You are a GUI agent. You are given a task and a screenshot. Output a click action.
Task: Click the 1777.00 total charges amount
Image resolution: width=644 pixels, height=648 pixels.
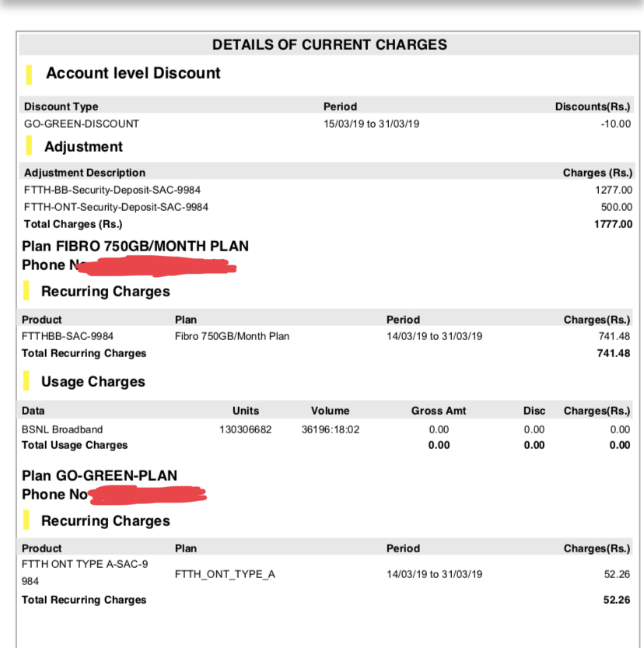[x=614, y=224]
